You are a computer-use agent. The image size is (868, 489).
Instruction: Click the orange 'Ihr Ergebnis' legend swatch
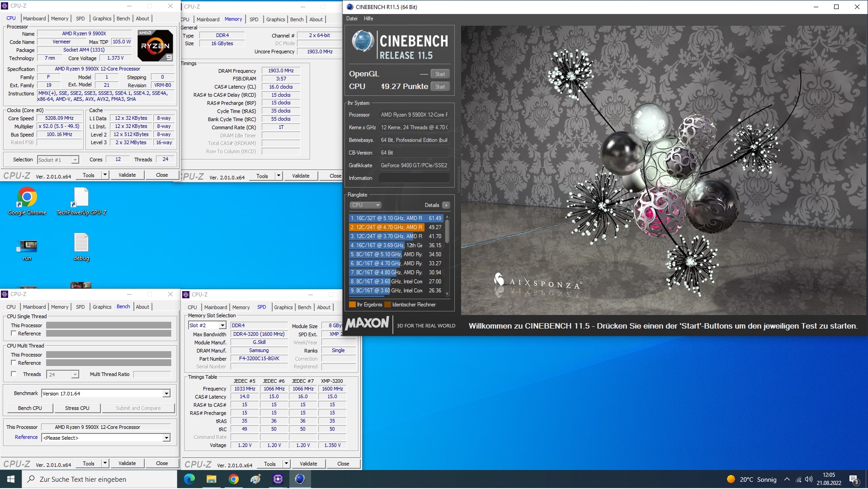coord(352,305)
